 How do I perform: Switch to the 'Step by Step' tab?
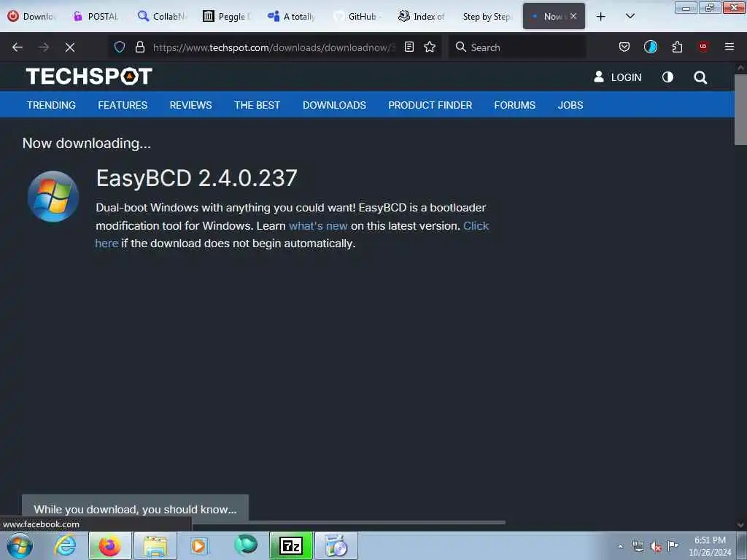click(x=485, y=16)
